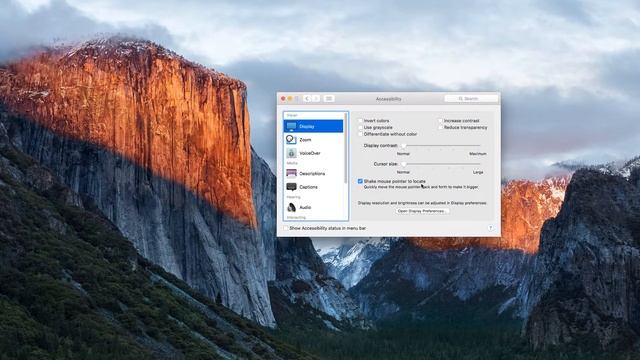640x360 pixels.
Task: Enable Use grayscale checkbox
Action: pos(360,127)
